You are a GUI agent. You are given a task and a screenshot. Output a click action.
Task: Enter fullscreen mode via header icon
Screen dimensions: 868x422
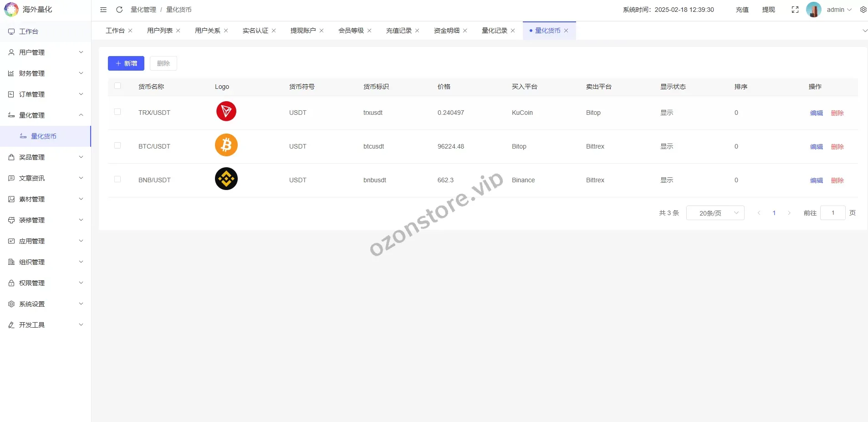click(795, 10)
